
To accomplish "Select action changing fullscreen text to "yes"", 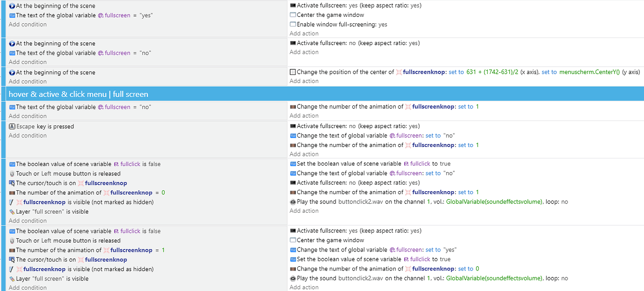I will pos(373,249).
